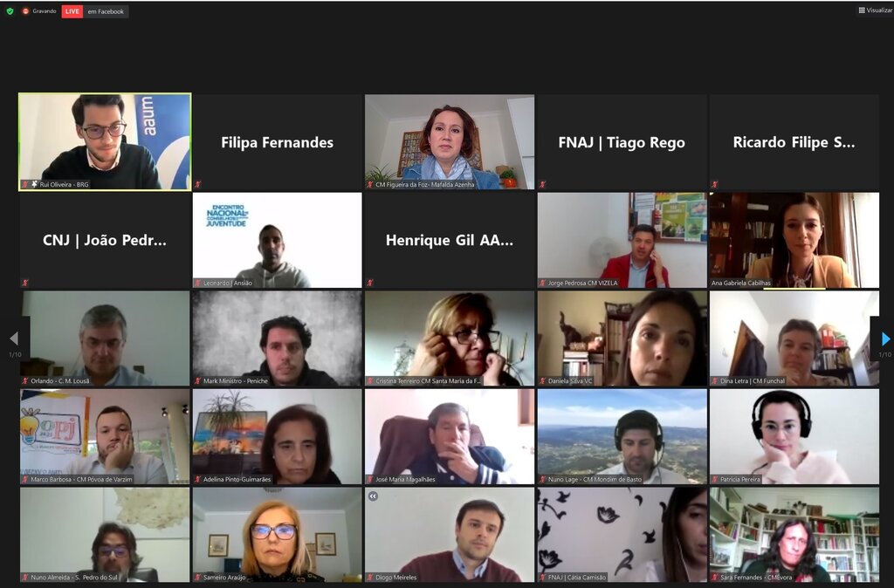Click muted mic icon on Ricardo Filipe tile

point(714,184)
